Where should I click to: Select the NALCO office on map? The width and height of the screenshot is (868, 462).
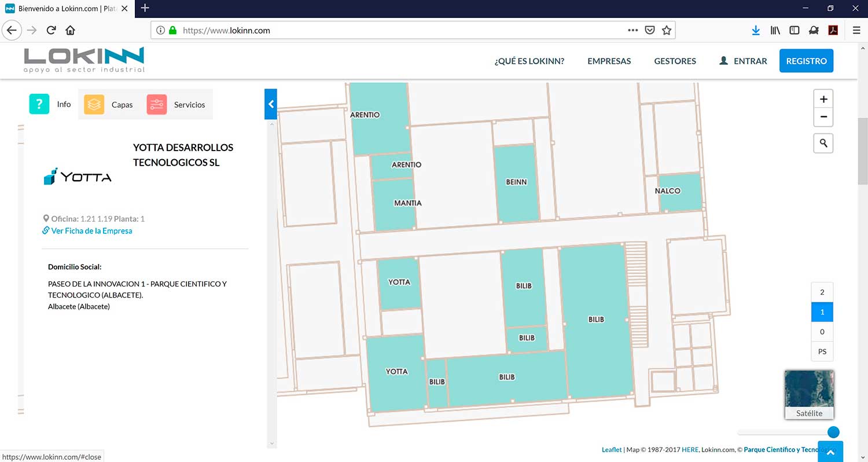point(680,192)
